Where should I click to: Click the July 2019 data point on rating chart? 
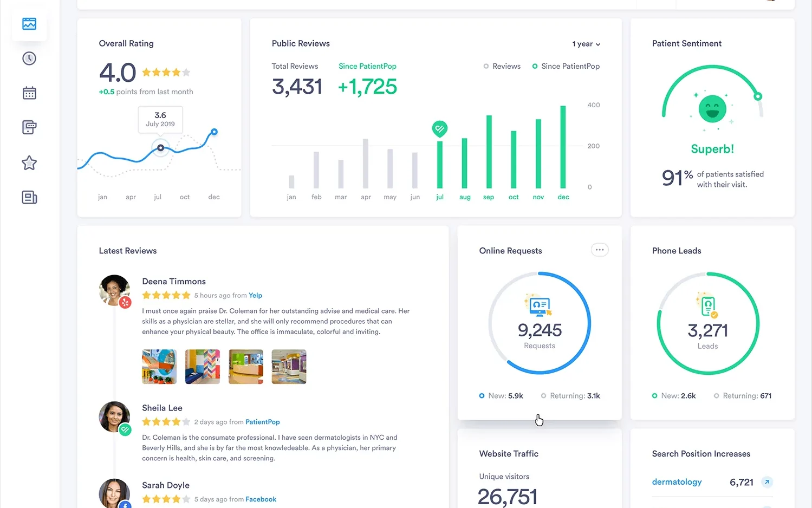click(160, 148)
